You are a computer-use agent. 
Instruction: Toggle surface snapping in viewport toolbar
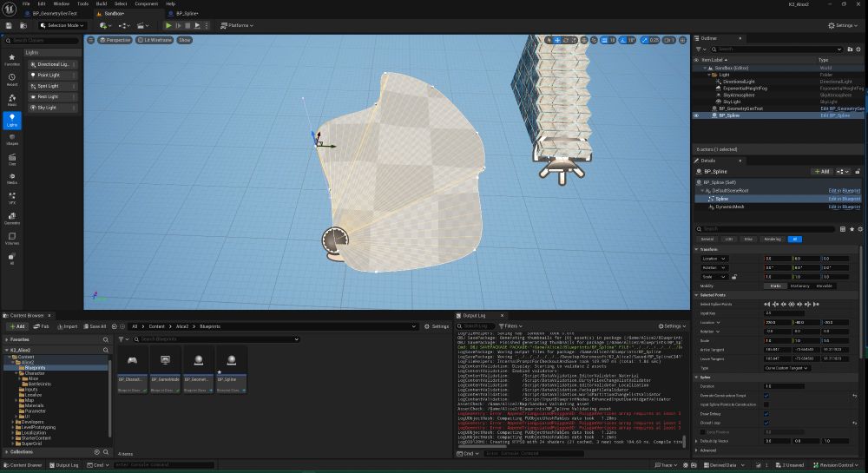pos(594,40)
